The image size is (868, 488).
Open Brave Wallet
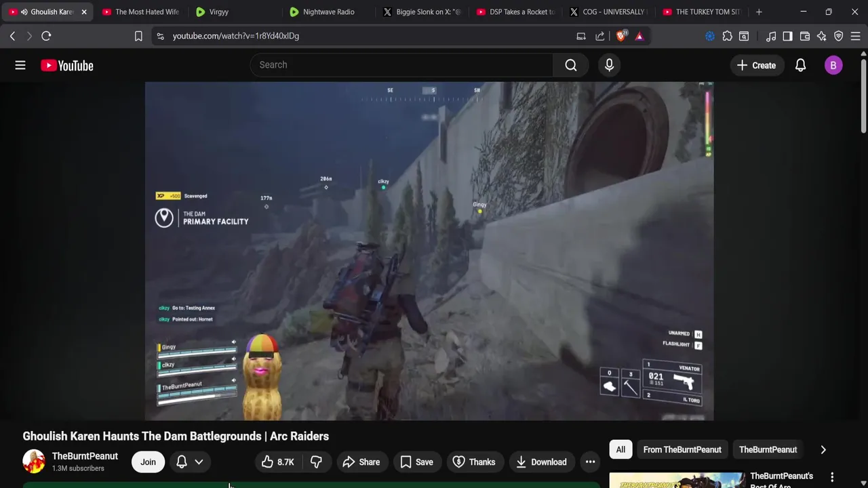(805, 36)
